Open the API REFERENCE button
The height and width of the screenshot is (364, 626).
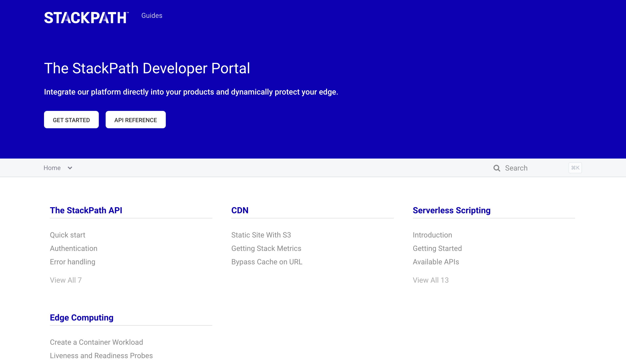[x=136, y=120]
